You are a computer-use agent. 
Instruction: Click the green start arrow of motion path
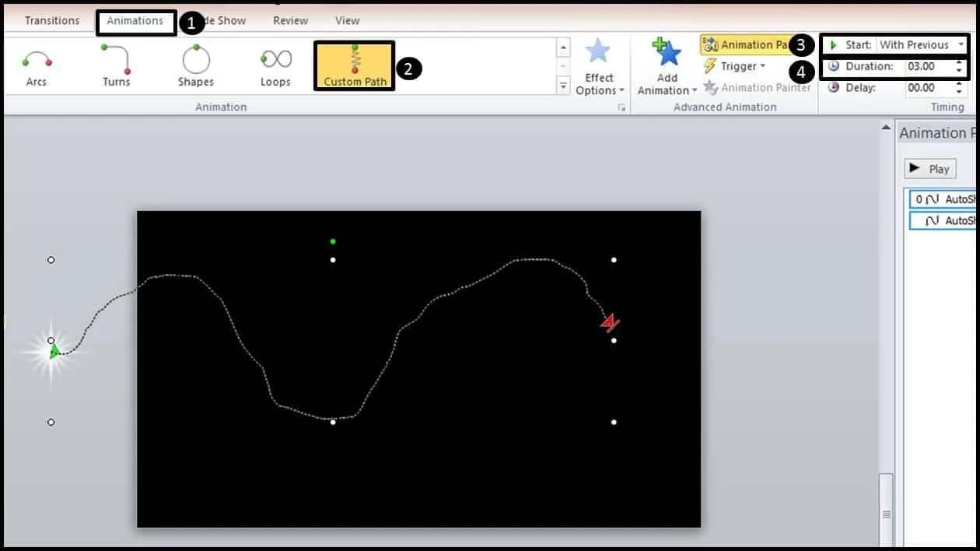(54, 352)
